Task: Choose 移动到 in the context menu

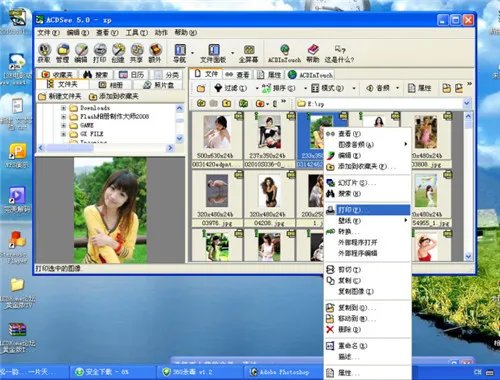Action: [367, 318]
